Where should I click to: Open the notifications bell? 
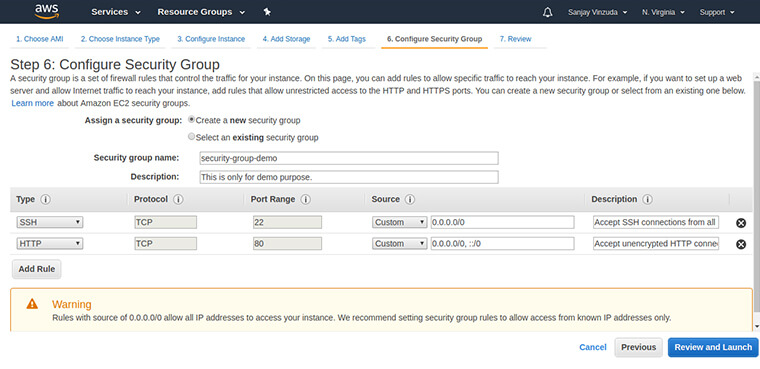548,12
